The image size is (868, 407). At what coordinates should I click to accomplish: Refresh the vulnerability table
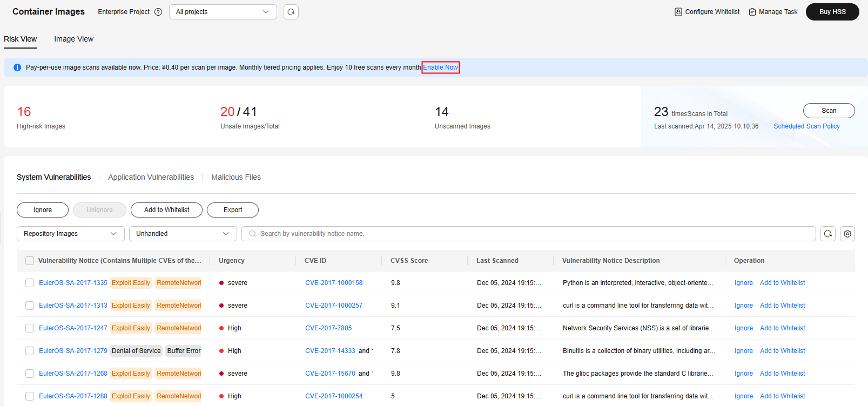coord(828,234)
